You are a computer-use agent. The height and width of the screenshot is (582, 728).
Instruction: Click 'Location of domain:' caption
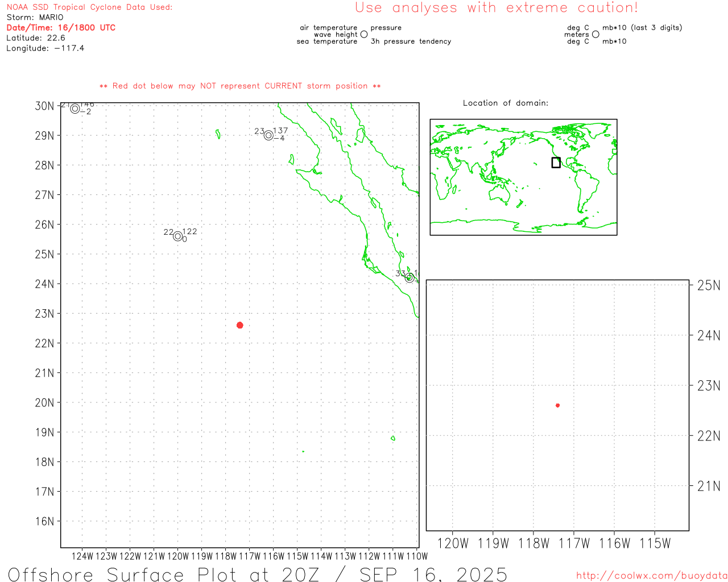click(x=506, y=103)
